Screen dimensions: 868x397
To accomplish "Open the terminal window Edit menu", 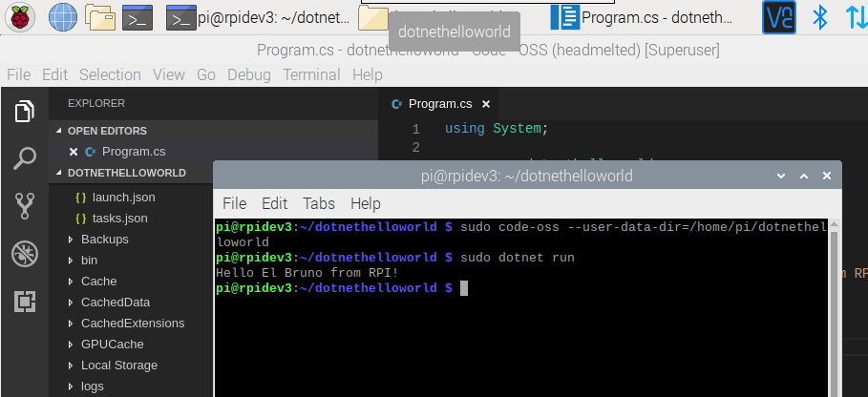I will point(275,203).
